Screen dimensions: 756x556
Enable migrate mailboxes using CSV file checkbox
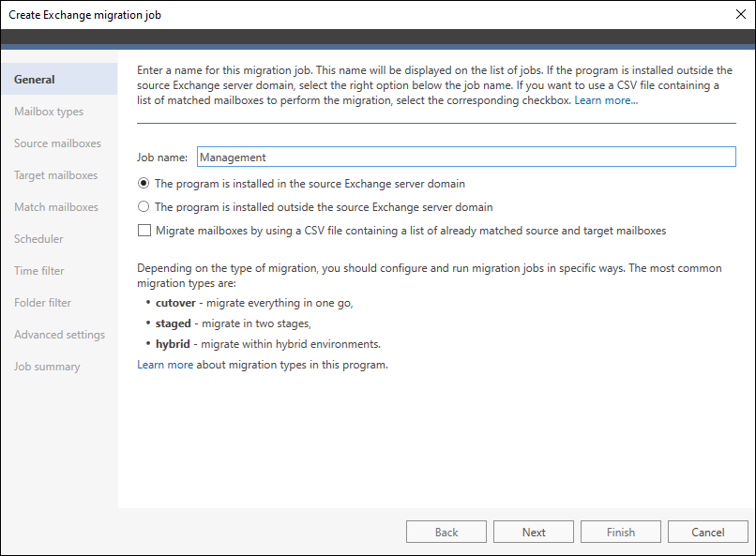coord(144,230)
